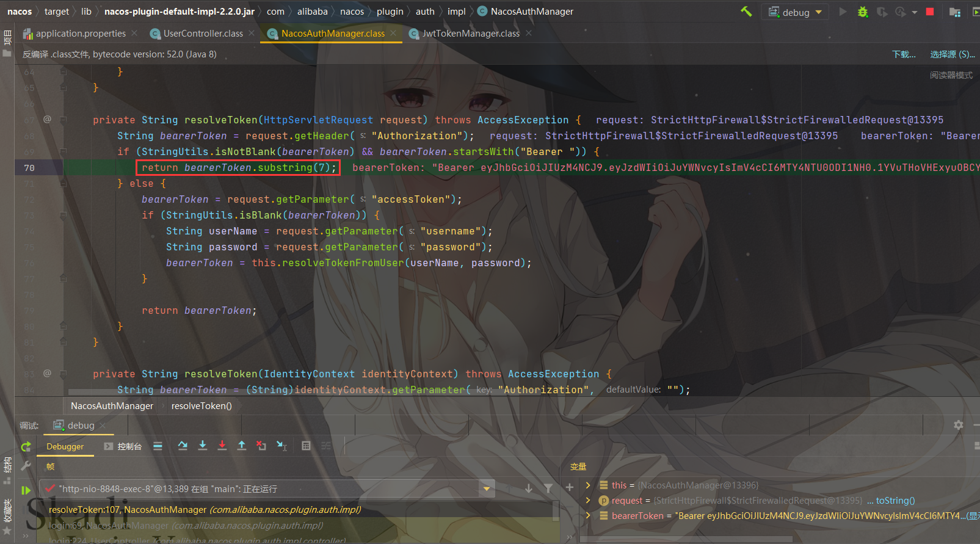Viewport: 980px width, 544px height.
Task: Open debugger settings with the wrench icon
Action: [x=26, y=466]
